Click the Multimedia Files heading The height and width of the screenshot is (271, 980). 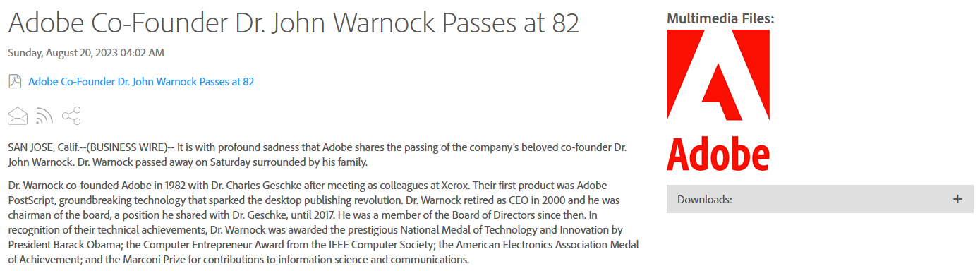[720, 18]
